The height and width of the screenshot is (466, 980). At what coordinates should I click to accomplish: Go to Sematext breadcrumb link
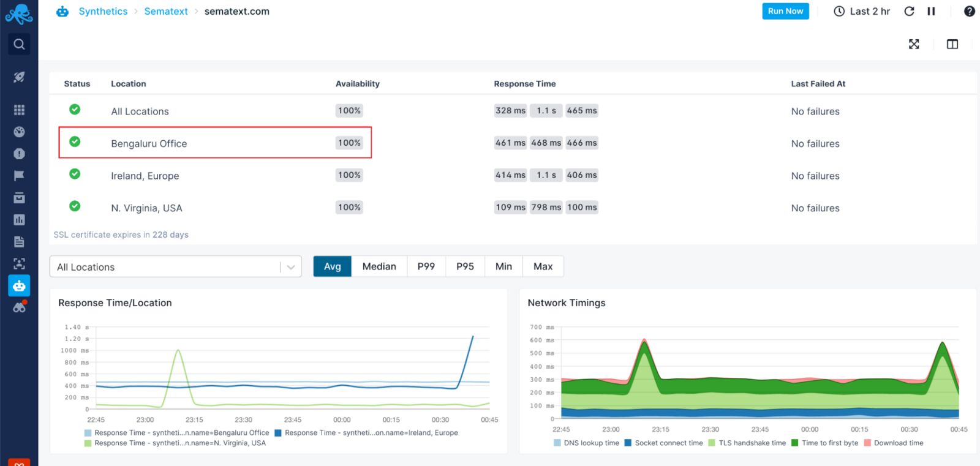[x=166, y=11]
